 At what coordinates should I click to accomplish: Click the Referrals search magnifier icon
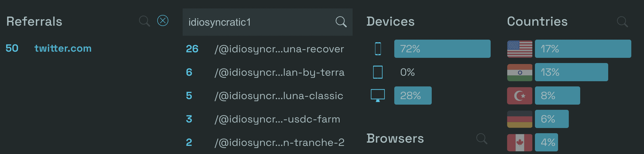pyautogui.click(x=144, y=21)
